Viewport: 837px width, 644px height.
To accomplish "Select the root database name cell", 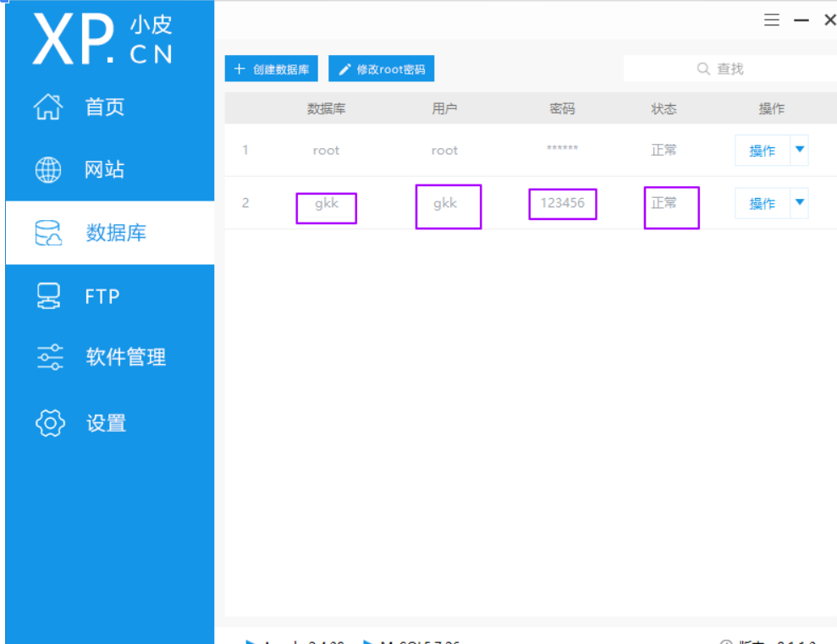I will (x=326, y=151).
